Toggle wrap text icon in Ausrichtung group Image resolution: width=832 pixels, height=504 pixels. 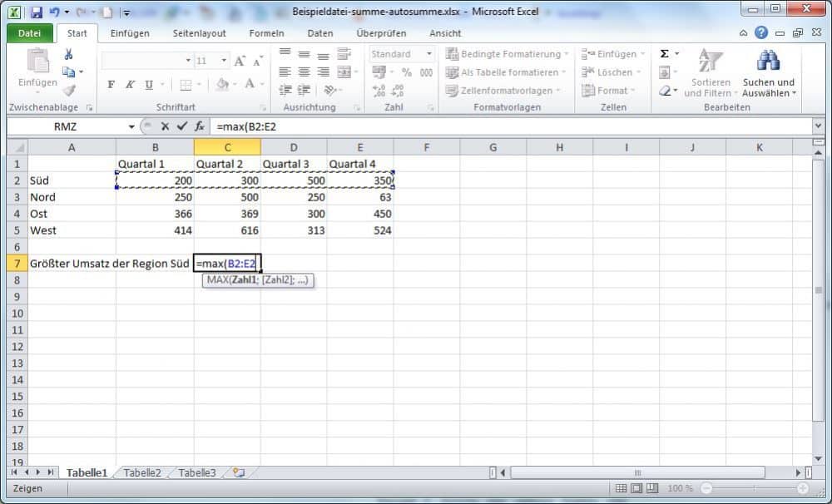[344, 53]
